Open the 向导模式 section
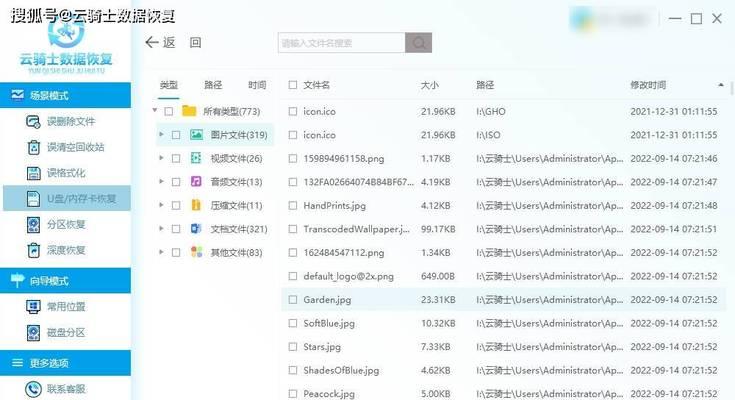 point(66,280)
